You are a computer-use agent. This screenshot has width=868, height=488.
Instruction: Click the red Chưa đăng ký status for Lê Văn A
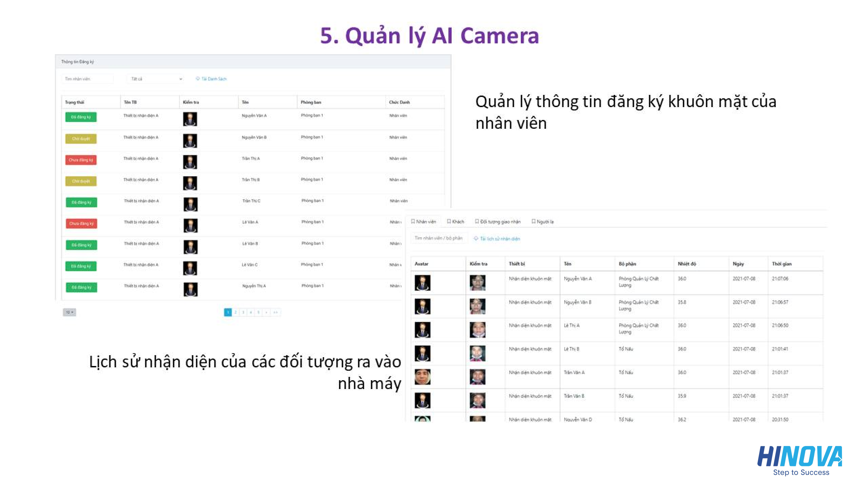pos(81,224)
